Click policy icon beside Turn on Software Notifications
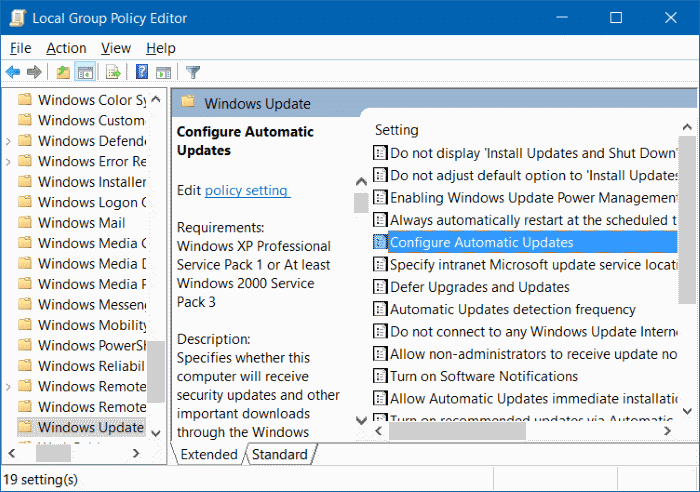The image size is (700, 492). [x=380, y=376]
